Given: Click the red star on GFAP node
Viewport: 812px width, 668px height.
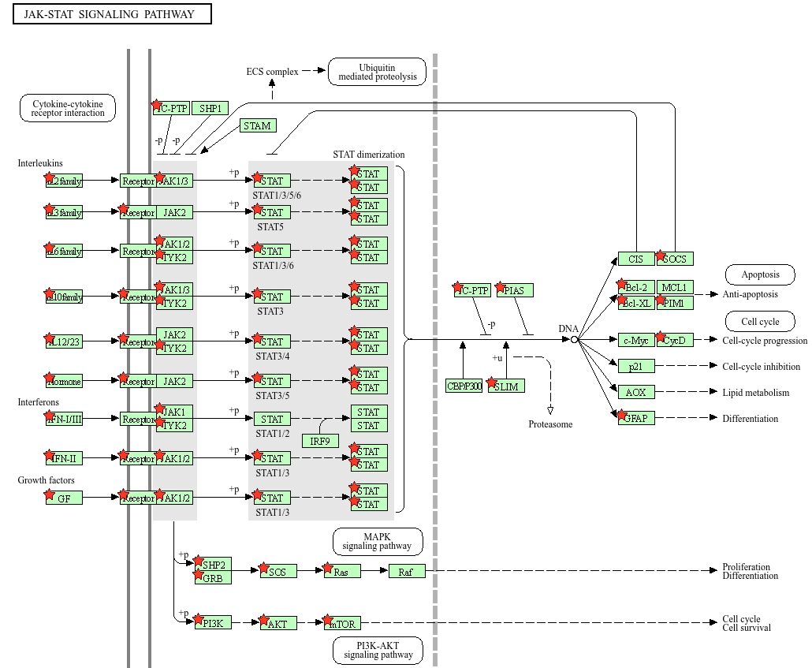Looking at the screenshot, I should [x=622, y=415].
